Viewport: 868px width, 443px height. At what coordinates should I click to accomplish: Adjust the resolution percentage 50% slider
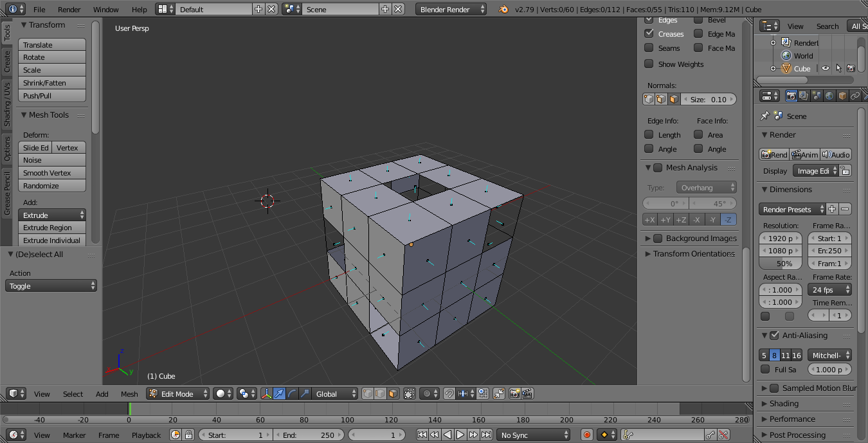pos(780,264)
